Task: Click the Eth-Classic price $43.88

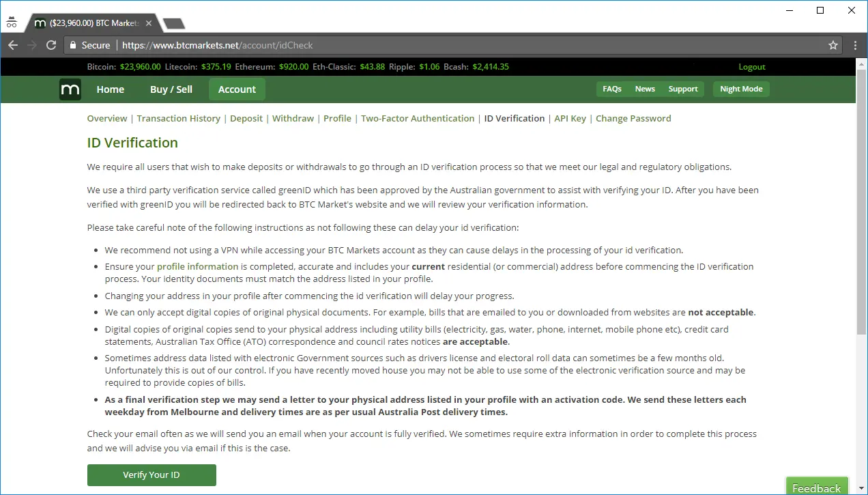Action: 373,67
